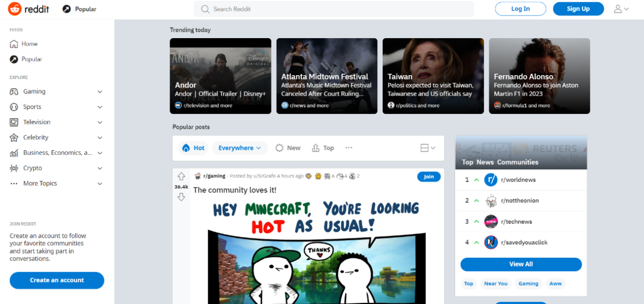
Task: Expand the Sports topic chevron
Action: tap(100, 107)
